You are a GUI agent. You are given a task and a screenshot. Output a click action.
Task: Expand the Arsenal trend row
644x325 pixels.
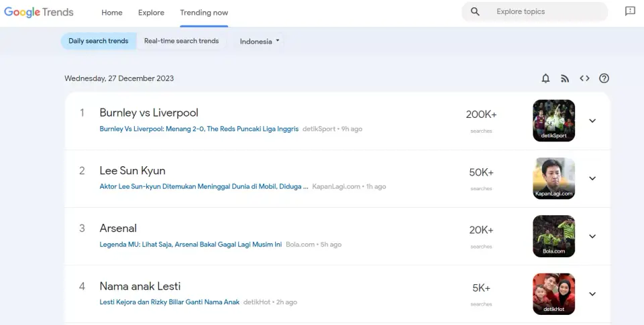coord(592,236)
